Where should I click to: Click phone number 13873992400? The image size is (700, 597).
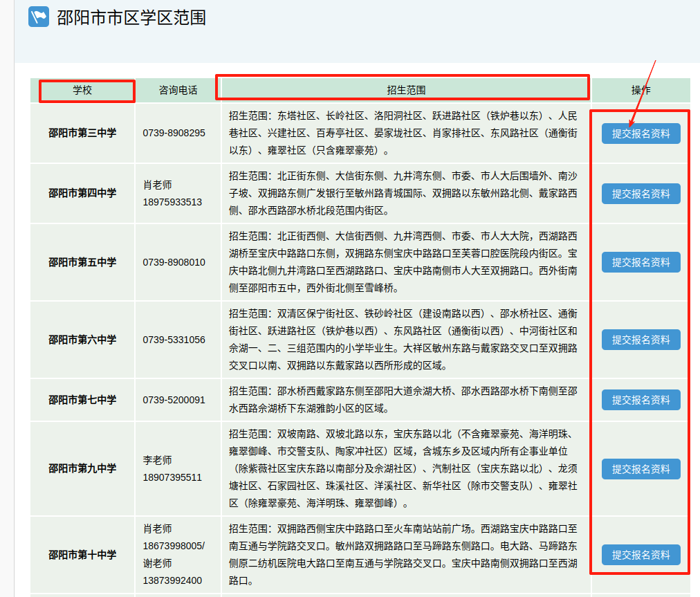pyautogui.click(x=172, y=580)
